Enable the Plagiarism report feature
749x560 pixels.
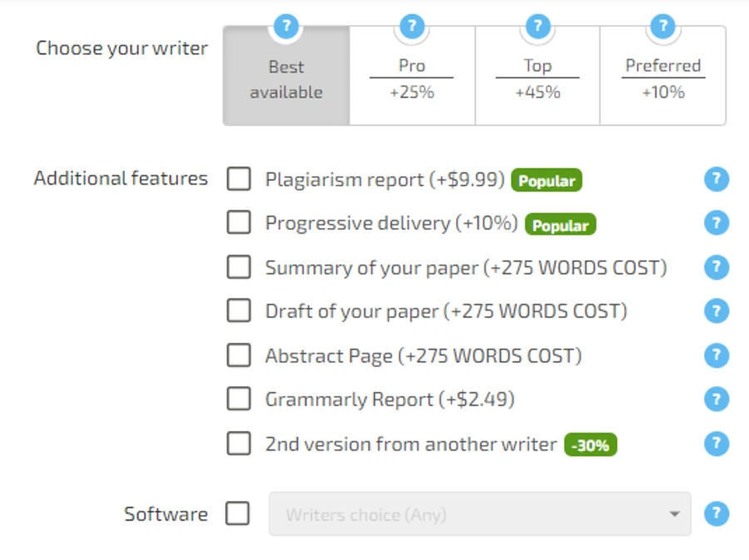tap(239, 179)
